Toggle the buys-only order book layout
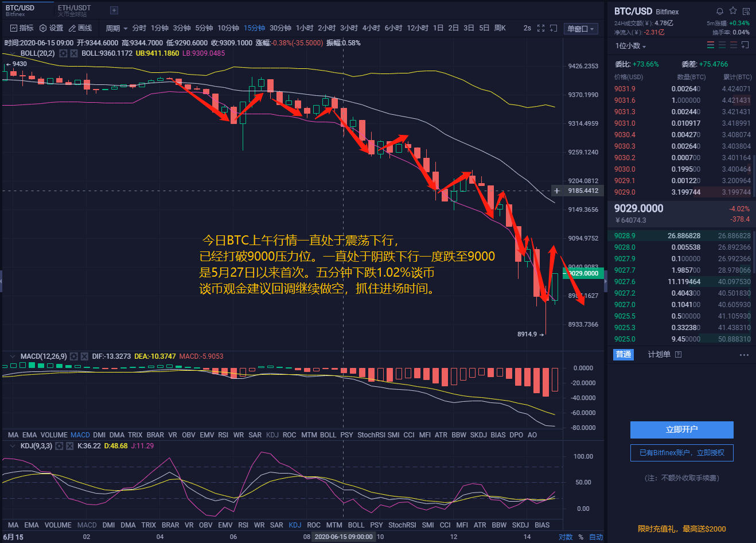Screen dimensions: 756x543 tap(722, 45)
